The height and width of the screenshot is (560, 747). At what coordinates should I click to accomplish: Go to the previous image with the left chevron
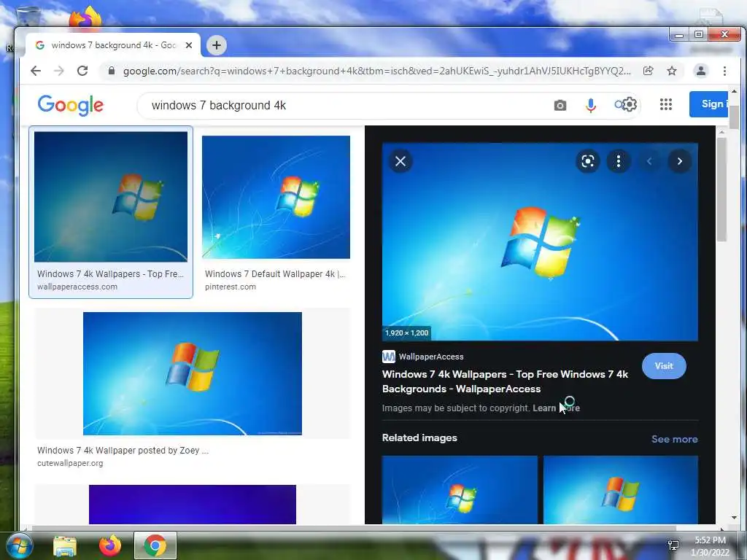649,161
